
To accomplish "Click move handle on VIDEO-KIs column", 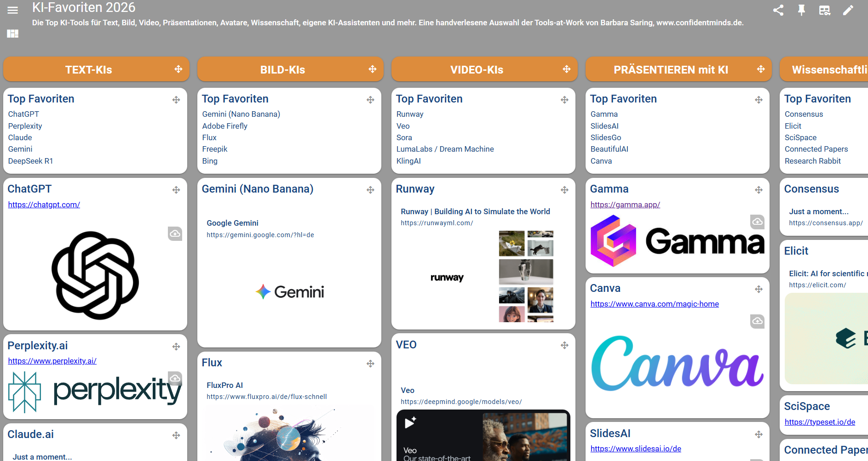I will [x=567, y=69].
